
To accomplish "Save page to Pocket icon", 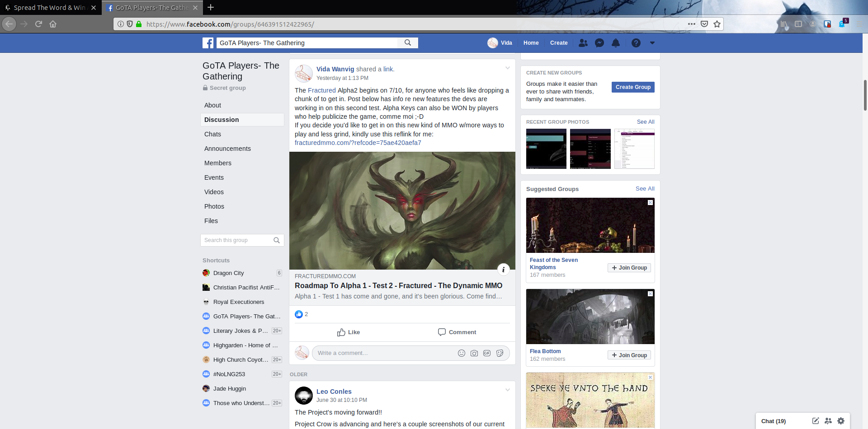I will [x=704, y=24].
